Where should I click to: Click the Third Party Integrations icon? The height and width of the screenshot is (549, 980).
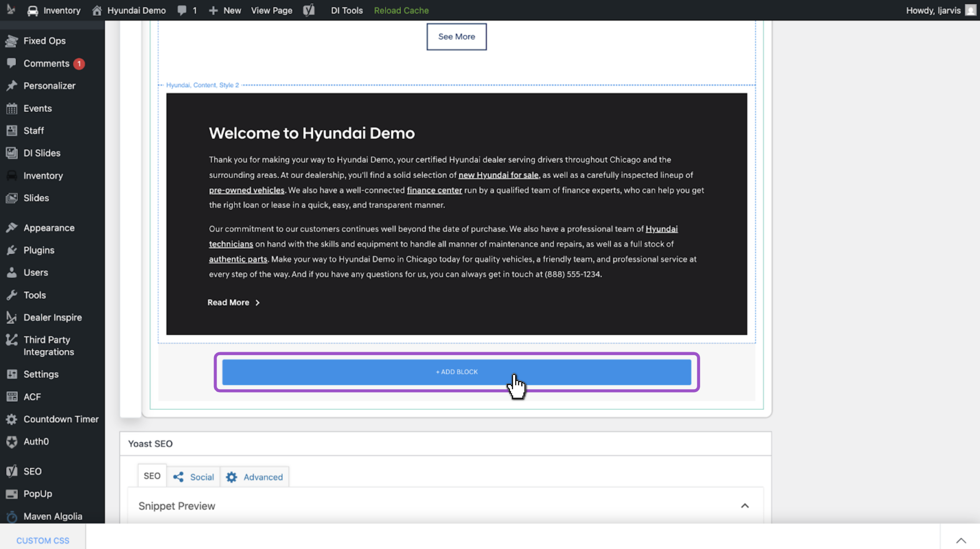[11, 340]
